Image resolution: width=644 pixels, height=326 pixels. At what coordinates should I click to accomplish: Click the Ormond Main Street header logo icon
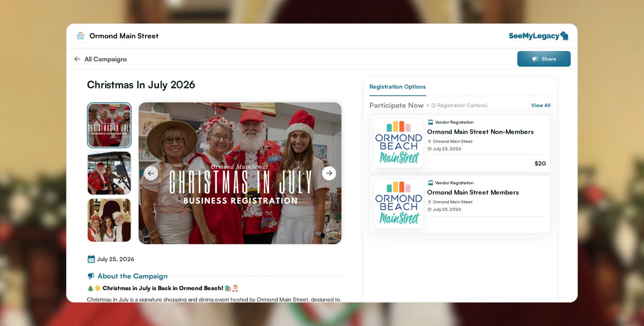click(x=80, y=36)
